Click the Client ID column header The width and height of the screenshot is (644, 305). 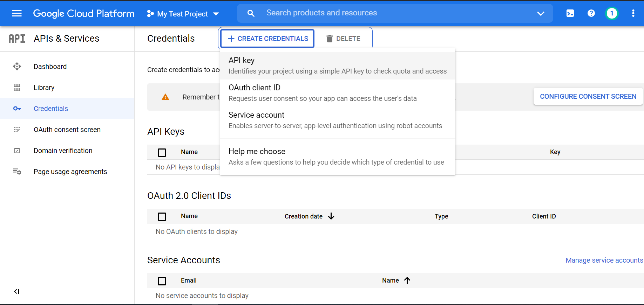(x=544, y=216)
